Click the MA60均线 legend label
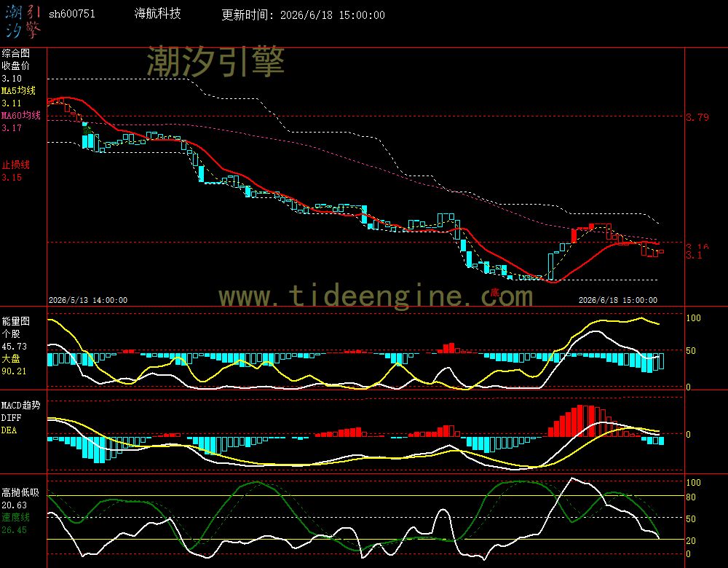The image size is (728, 568). [x=21, y=115]
